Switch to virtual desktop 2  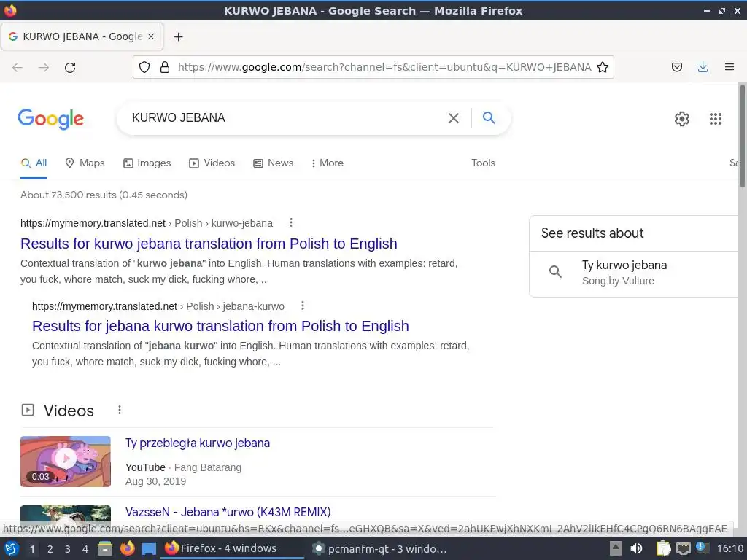point(50,549)
